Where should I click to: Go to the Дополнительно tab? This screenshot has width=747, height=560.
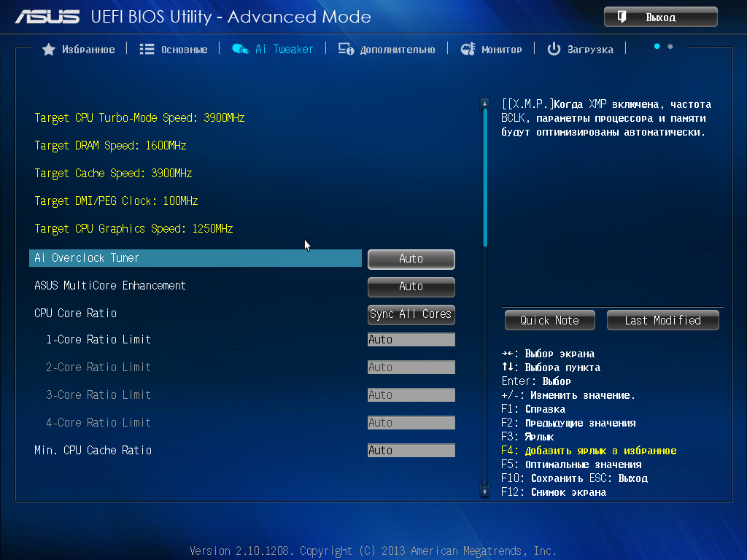387,49
